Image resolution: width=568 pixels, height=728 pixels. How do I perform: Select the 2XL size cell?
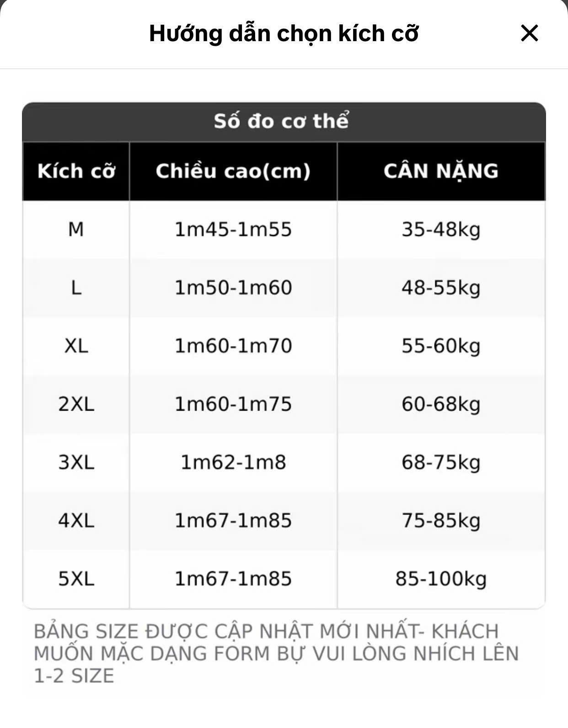[76, 404]
